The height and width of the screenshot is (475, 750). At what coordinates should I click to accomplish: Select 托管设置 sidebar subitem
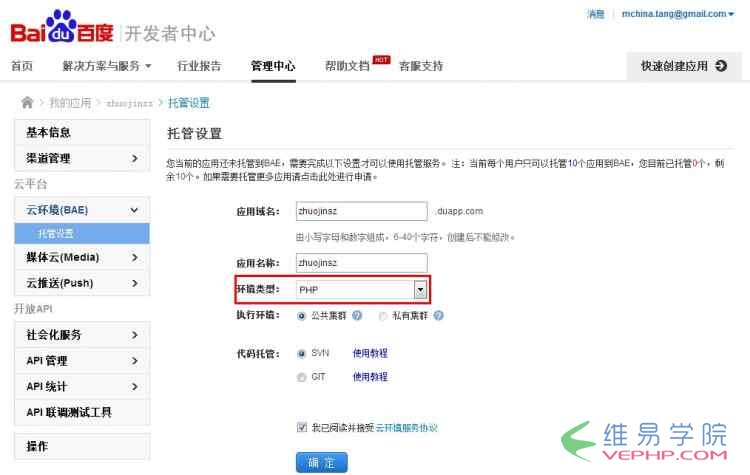click(x=82, y=233)
